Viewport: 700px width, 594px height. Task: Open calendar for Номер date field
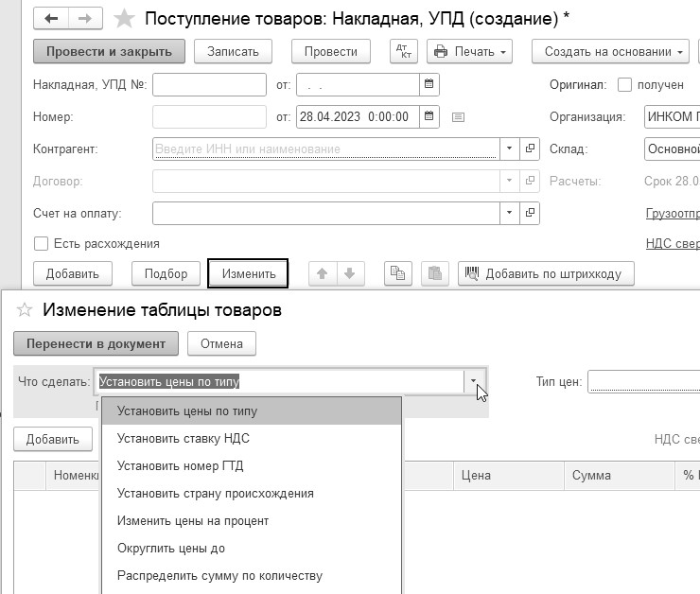tap(429, 116)
